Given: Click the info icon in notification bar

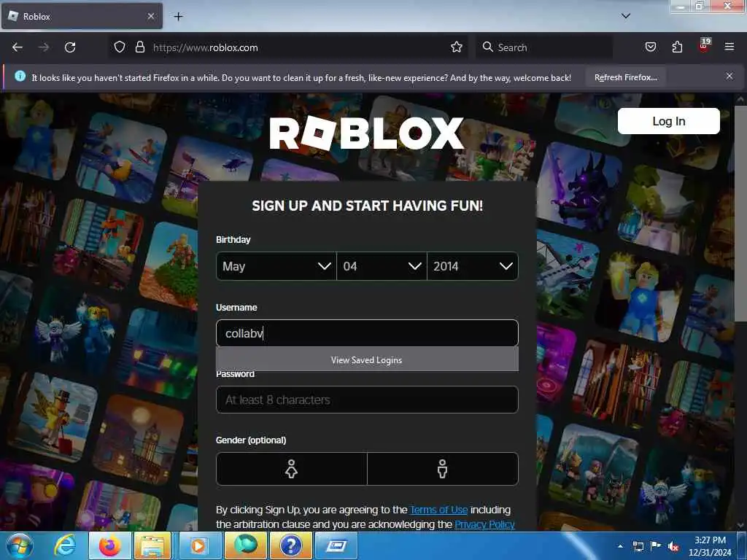Looking at the screenshot, I should tap(20, 76).
